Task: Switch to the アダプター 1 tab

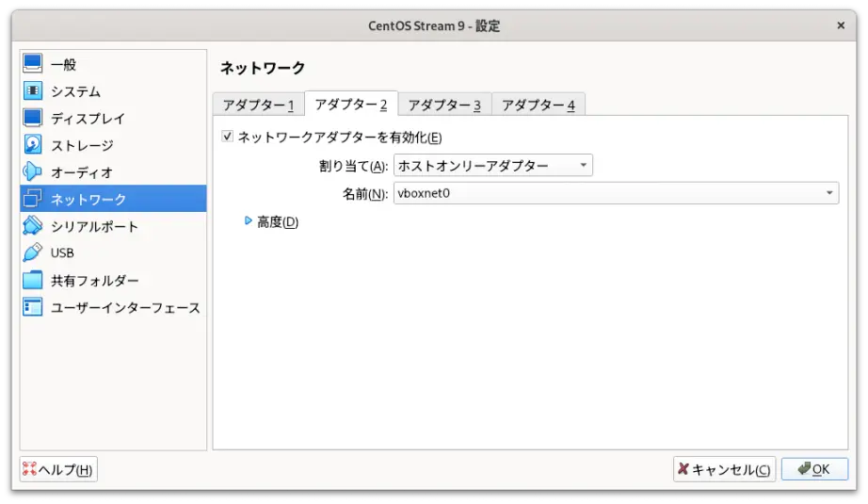Action: (258, 105)
